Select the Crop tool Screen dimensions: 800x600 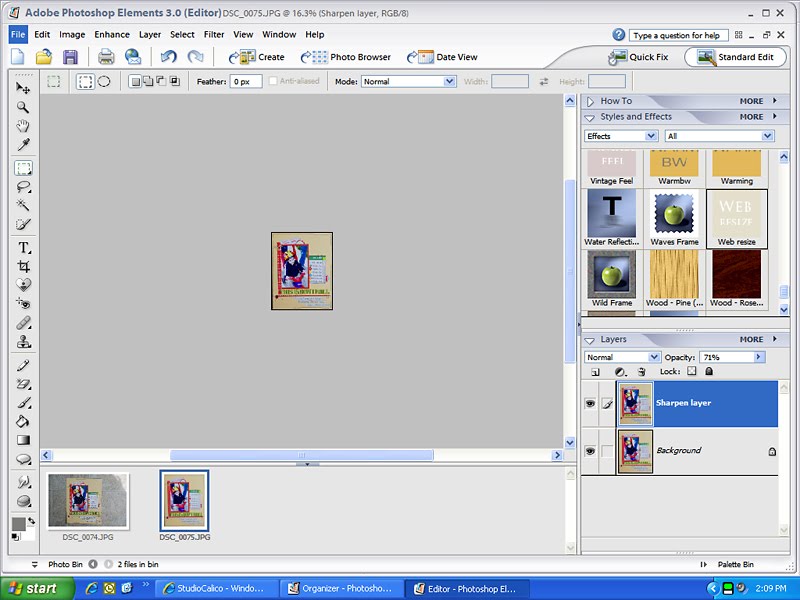(x=23, y=266)
